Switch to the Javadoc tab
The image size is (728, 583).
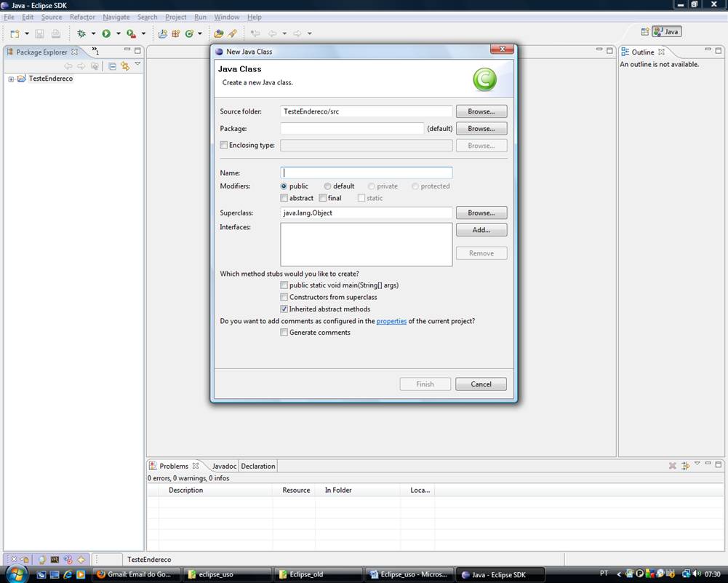click(224, 466)
